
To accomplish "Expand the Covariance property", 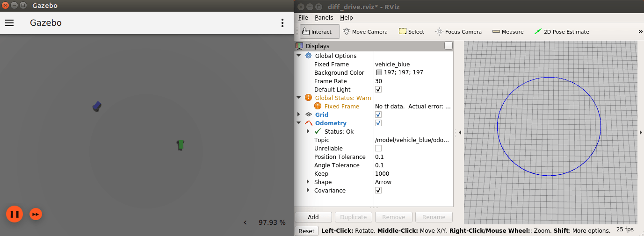I will click(308, 190).
